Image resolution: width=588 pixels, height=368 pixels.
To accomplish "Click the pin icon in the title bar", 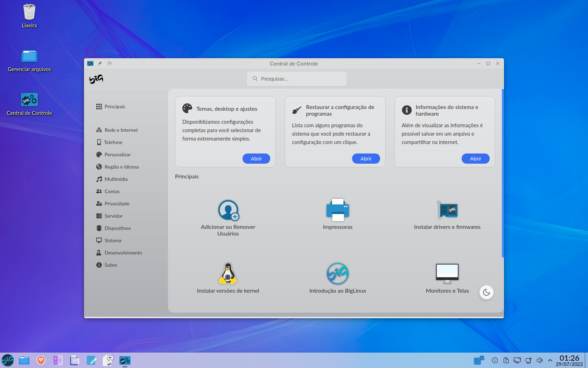I will tap(100, 63).
